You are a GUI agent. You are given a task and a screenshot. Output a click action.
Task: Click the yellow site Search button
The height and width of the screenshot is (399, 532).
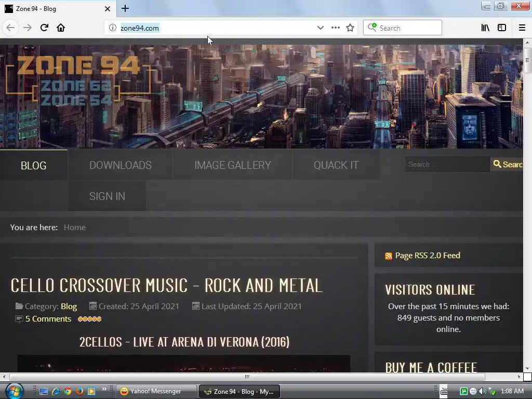pyautogui.click(x=507, y=164)
